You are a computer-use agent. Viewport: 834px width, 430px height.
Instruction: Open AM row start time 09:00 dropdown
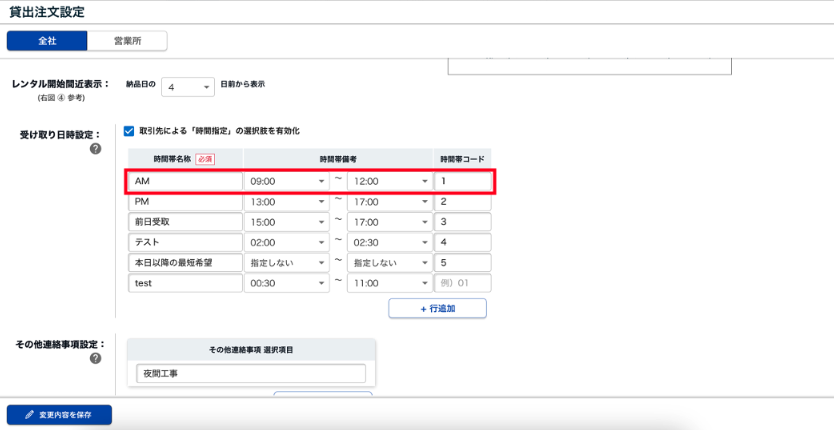(x=287, y=182)
